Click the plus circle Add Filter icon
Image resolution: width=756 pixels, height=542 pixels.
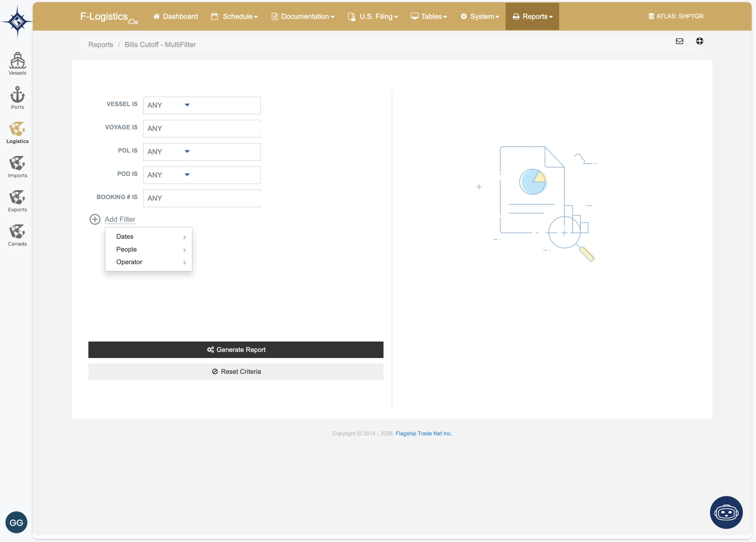(95, 219)
